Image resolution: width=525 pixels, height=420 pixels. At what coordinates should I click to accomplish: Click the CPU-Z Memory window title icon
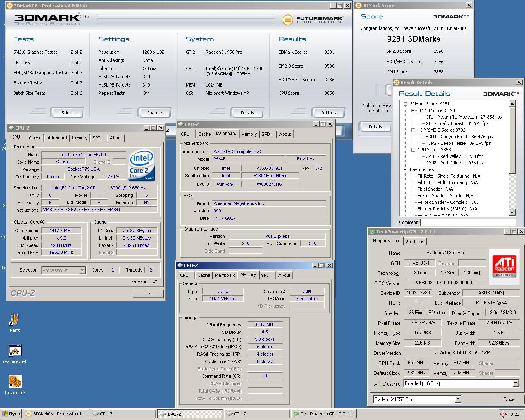[180, 265]
